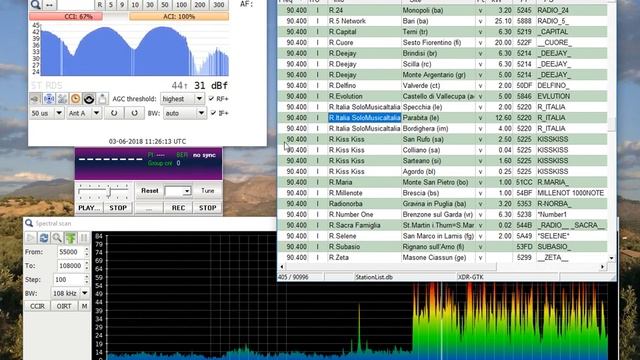Click the M button next to OIRT

tap(84, 306)
